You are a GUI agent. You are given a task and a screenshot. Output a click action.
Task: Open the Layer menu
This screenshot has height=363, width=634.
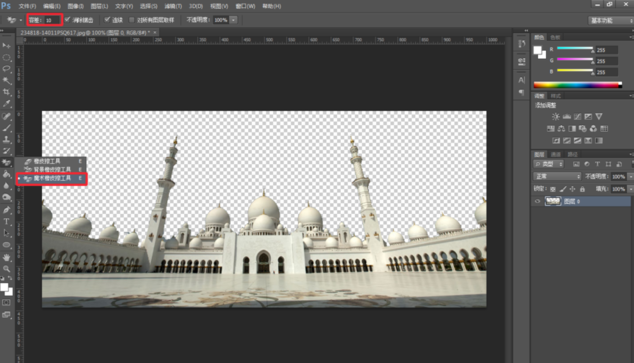click(99, 6)
